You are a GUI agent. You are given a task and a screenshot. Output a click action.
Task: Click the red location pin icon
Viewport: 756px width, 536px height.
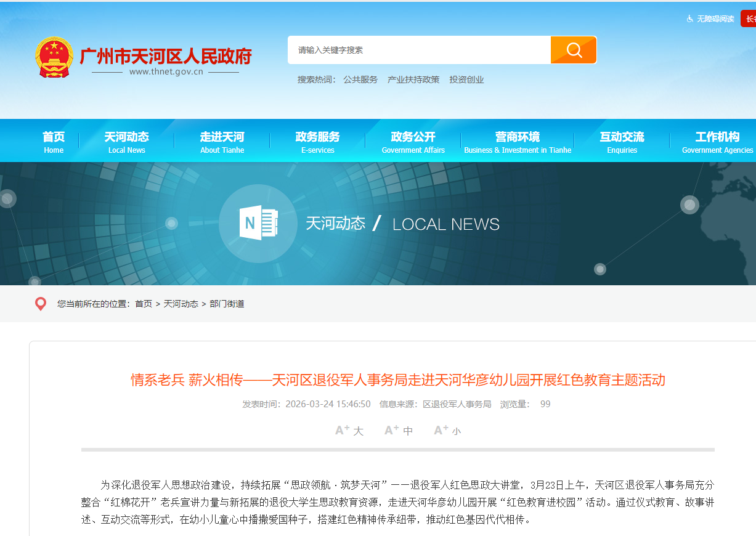point(41,304)
